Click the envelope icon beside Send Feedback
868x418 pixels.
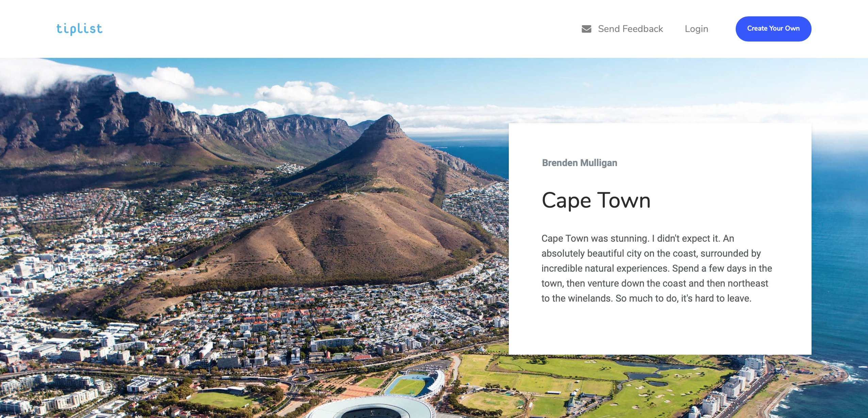click(x=586, y=29)
